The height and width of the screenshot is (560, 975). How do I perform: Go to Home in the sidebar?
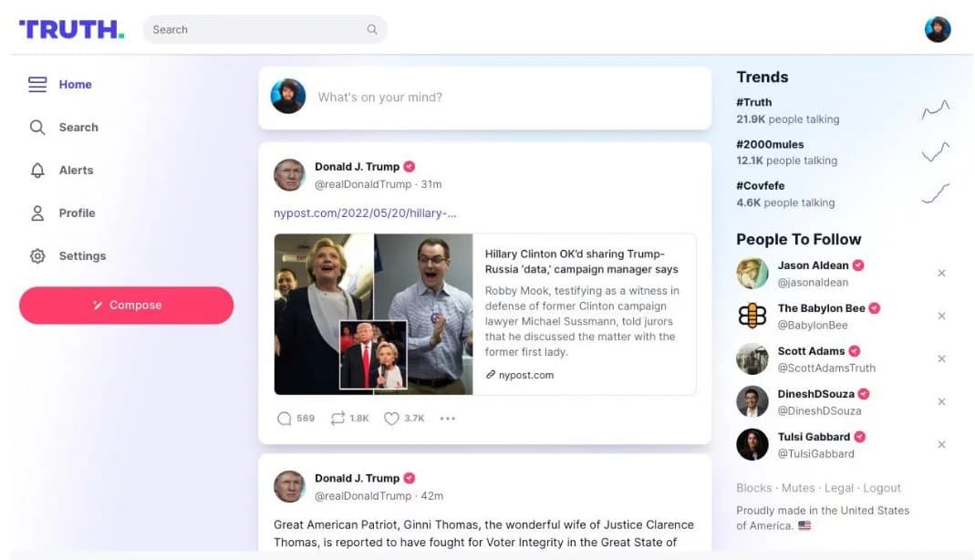(60, 85)
